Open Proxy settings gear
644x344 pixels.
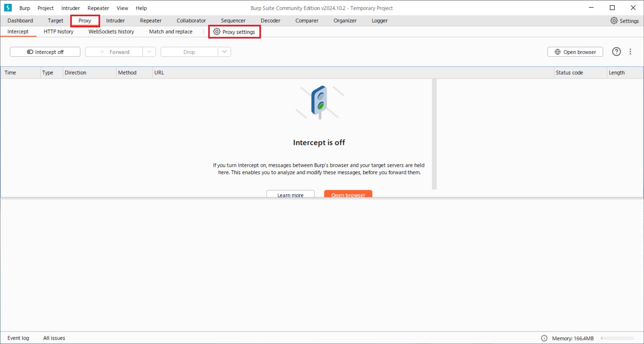[234, 32]
